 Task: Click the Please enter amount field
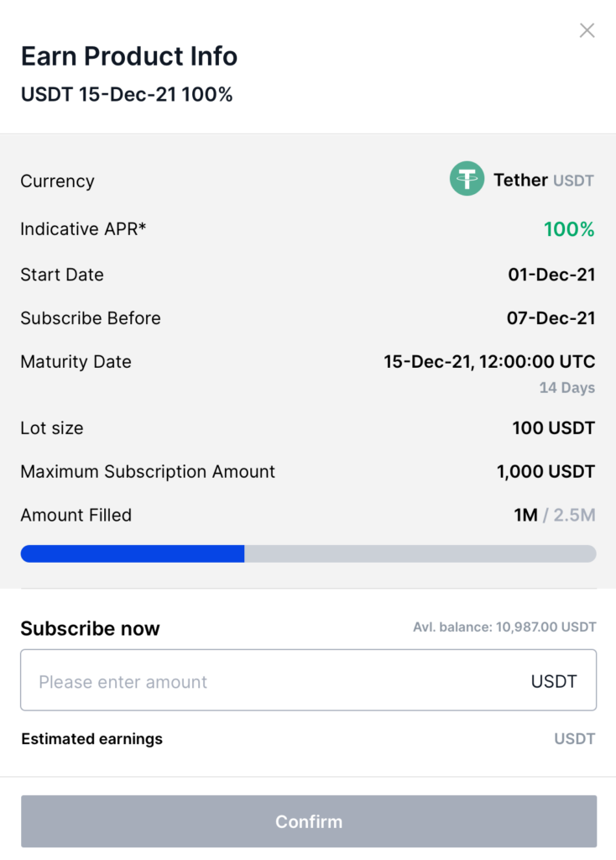309,680
